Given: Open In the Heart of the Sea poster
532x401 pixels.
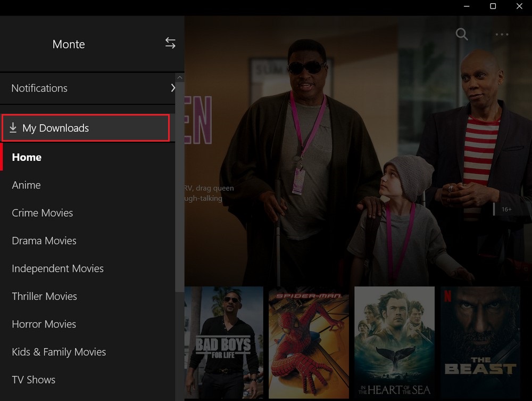Looking at the screenshot, I should tap(394, 342).
